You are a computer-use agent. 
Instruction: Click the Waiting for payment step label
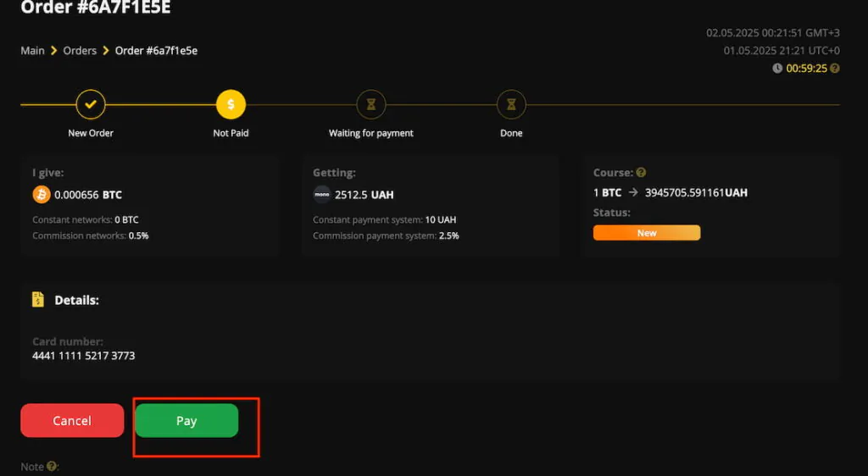pyautogui.click(x=371, y=133)
